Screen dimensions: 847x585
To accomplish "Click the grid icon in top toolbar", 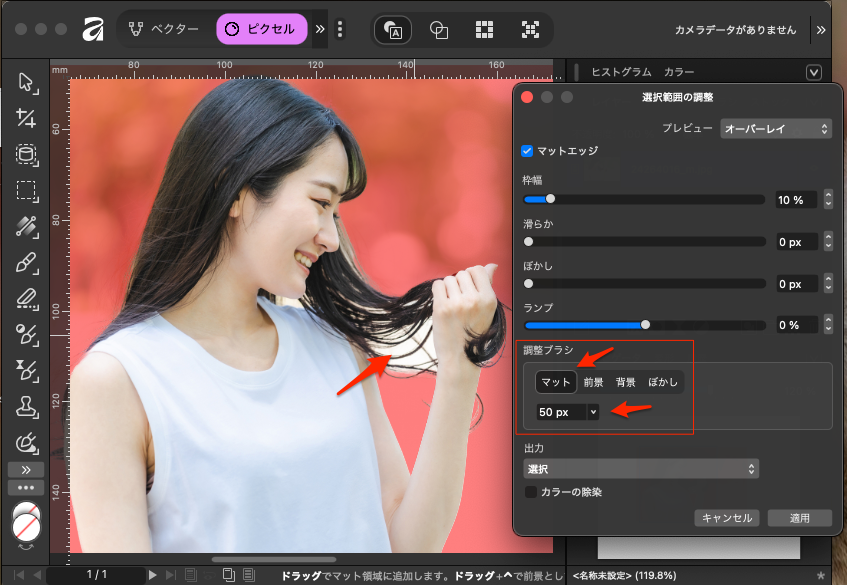I will (484, 30).
